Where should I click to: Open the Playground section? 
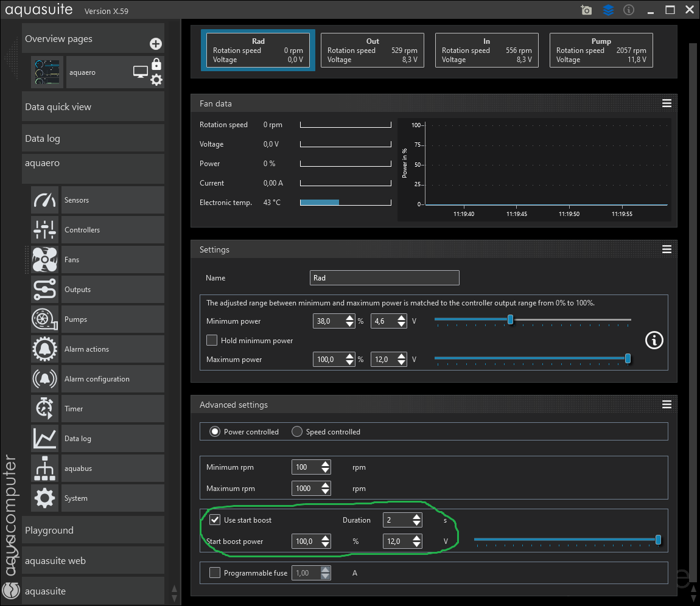click(93, 531)
